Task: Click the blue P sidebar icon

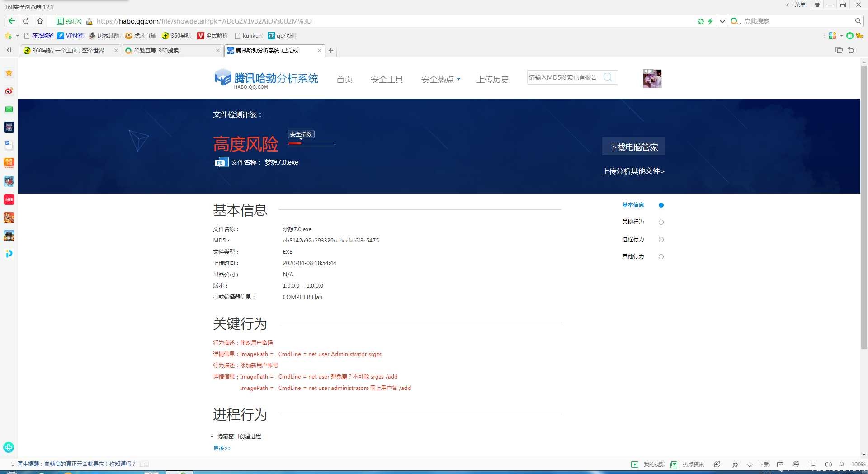Action: [9, 254]
